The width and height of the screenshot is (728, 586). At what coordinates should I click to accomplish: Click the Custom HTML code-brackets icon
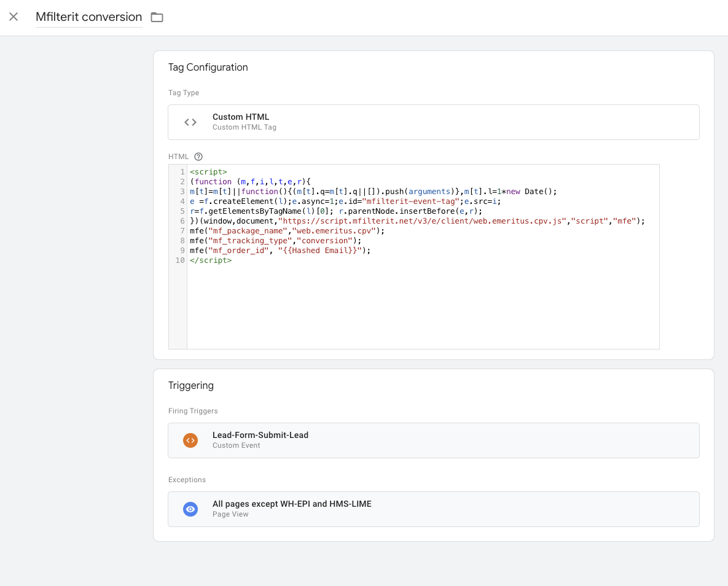(190, 122)
